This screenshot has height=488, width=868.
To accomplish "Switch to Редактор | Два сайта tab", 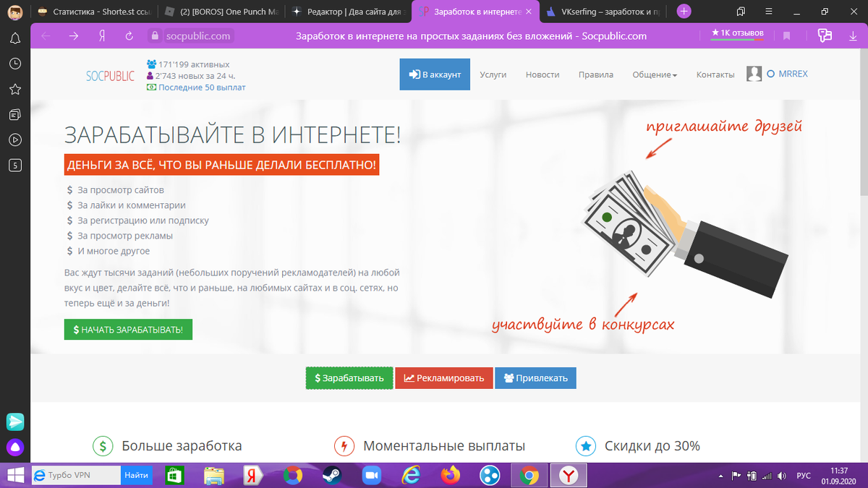I will click(347, 11).
